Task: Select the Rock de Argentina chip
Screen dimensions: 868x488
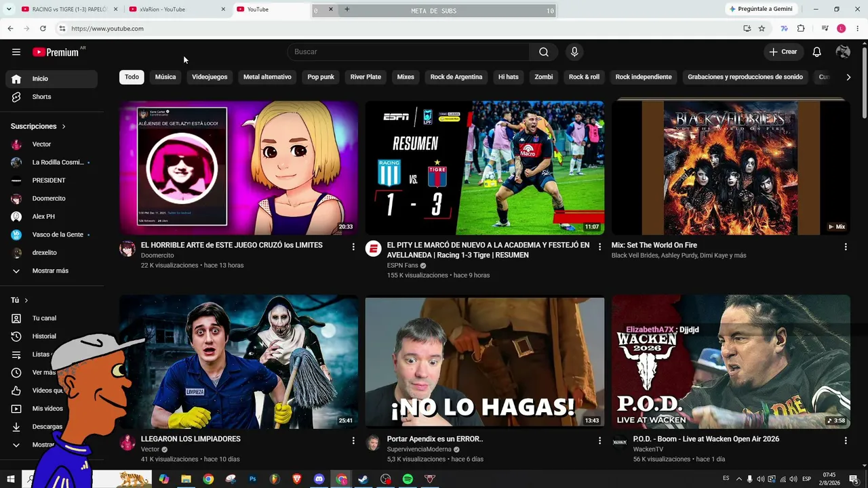Action: [456, 77]
